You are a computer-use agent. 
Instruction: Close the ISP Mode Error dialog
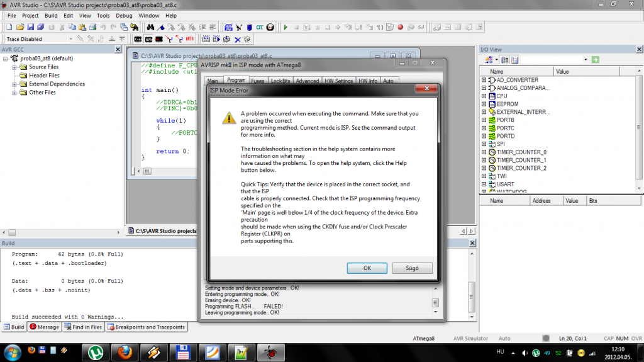click(x=426, y=88)
